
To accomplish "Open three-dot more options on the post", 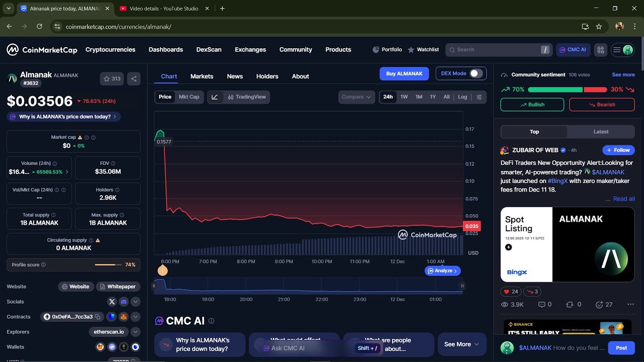I will click(630, 305).
